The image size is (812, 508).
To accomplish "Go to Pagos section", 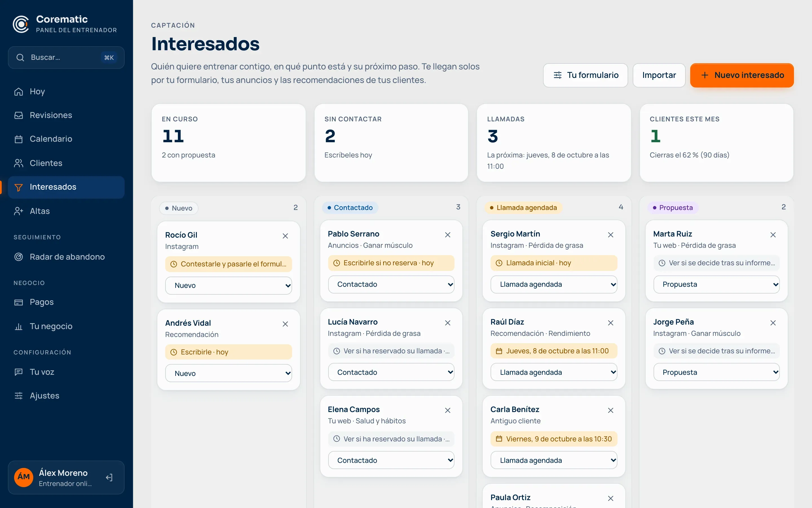I will (66, 302).
